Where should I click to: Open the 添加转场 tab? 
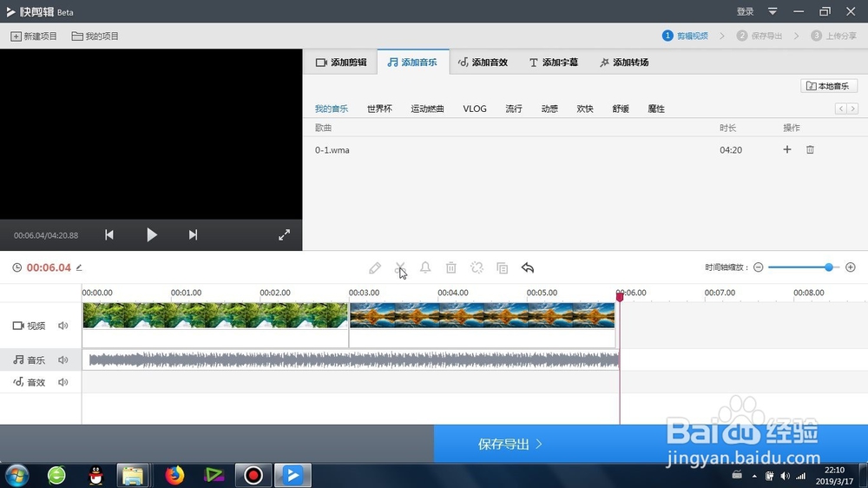point(624,62)
